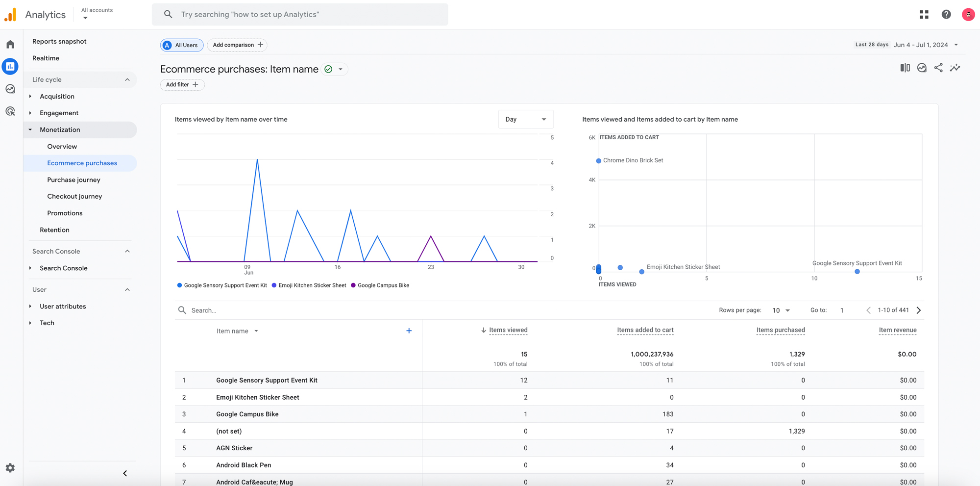Click the search magnifier in top bar
Image resolution: width=980 pixels, height=486 pixels.
[x=168, y=15]
